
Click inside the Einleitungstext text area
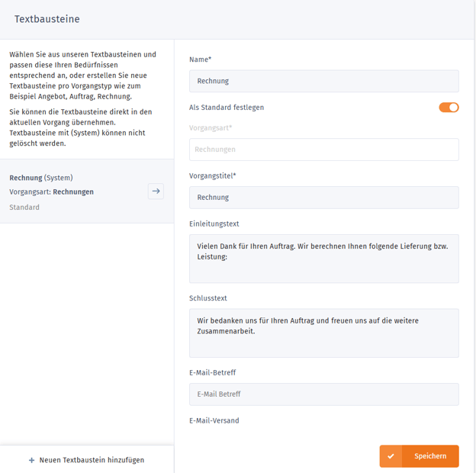point(323,259)
